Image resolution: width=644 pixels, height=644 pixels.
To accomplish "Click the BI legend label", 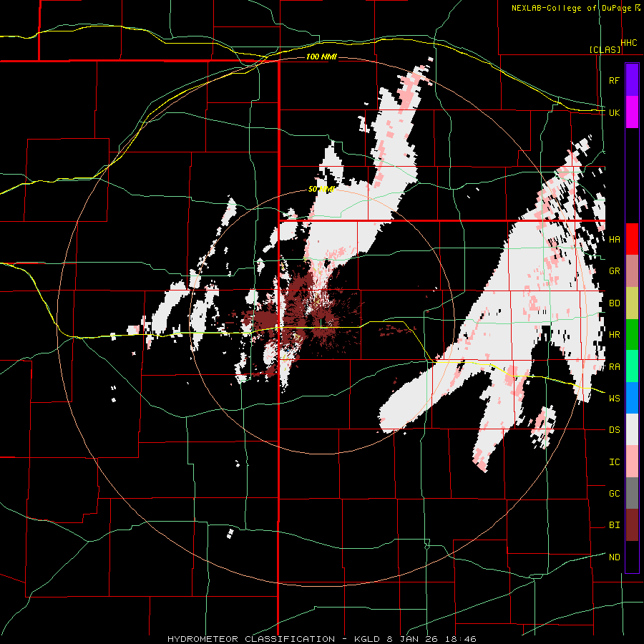I will coord(614,525).
